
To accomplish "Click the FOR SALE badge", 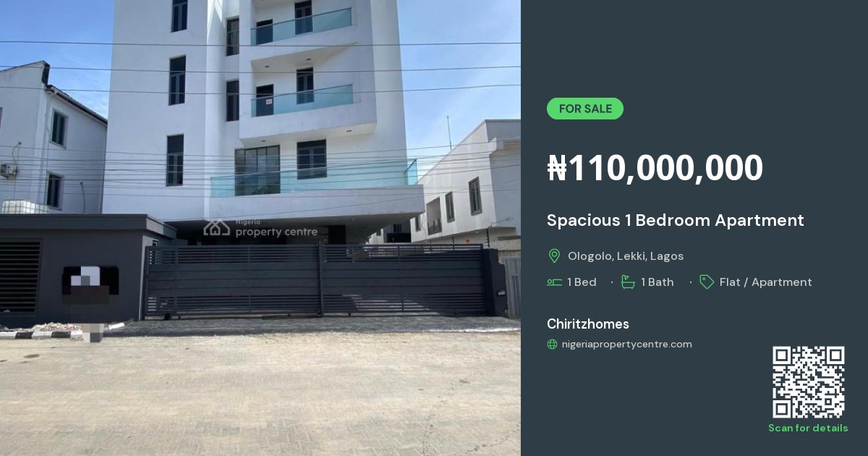I will (x=585, y=109).
